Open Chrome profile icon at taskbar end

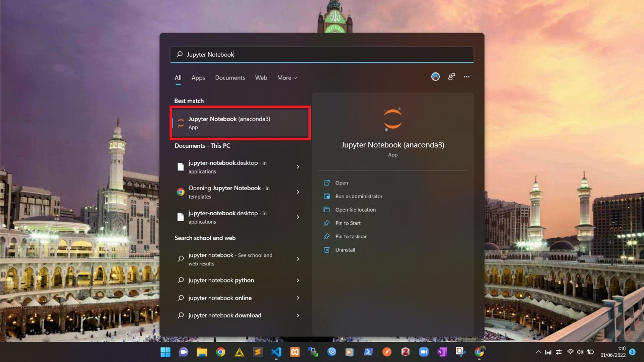(479, 352)
